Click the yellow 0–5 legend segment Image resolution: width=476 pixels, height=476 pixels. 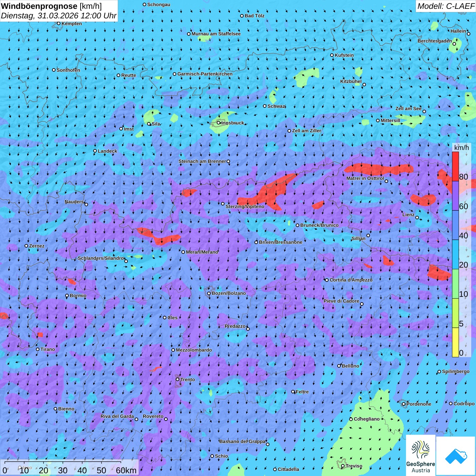[x=455, y=342]
